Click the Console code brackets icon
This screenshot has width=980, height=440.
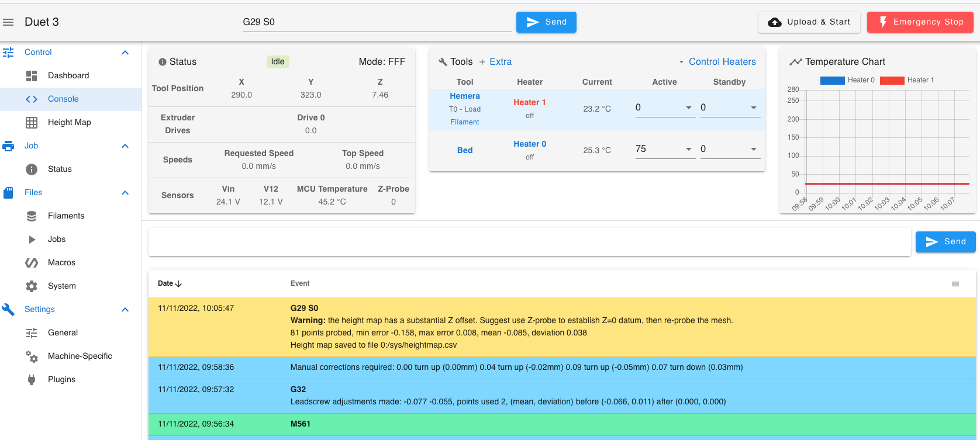tap(32, 99)
